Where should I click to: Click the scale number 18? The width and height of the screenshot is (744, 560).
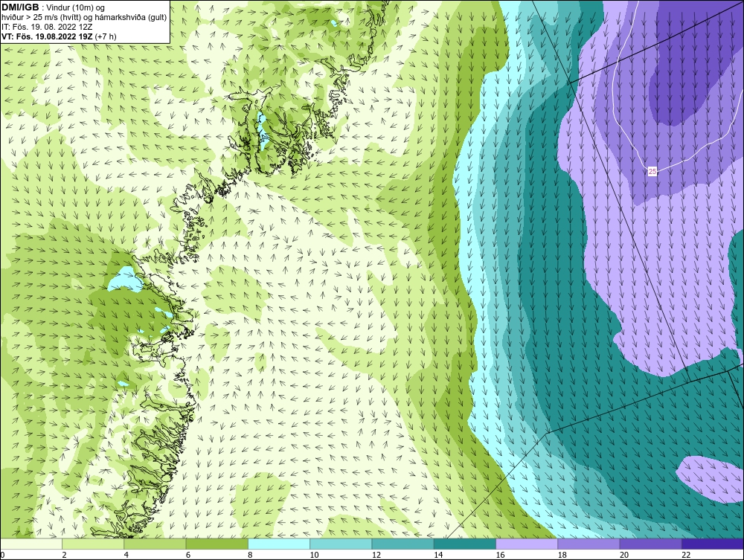coord(562,556)
